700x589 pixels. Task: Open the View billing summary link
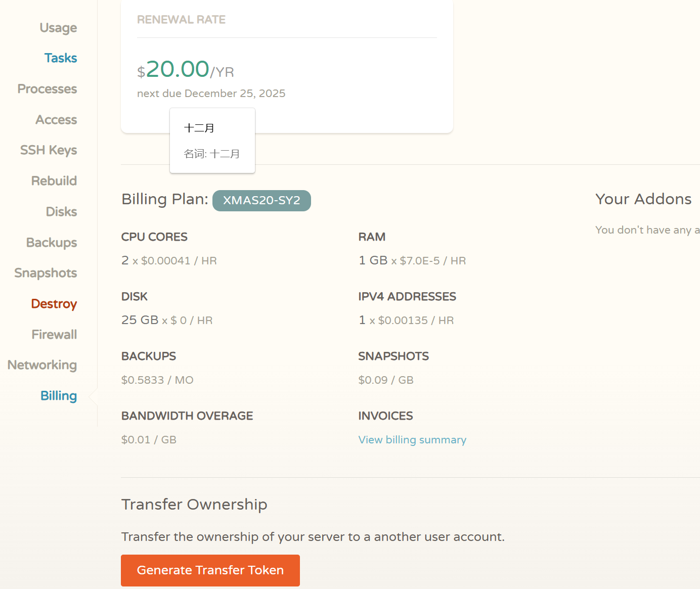(x=412, y=440)
